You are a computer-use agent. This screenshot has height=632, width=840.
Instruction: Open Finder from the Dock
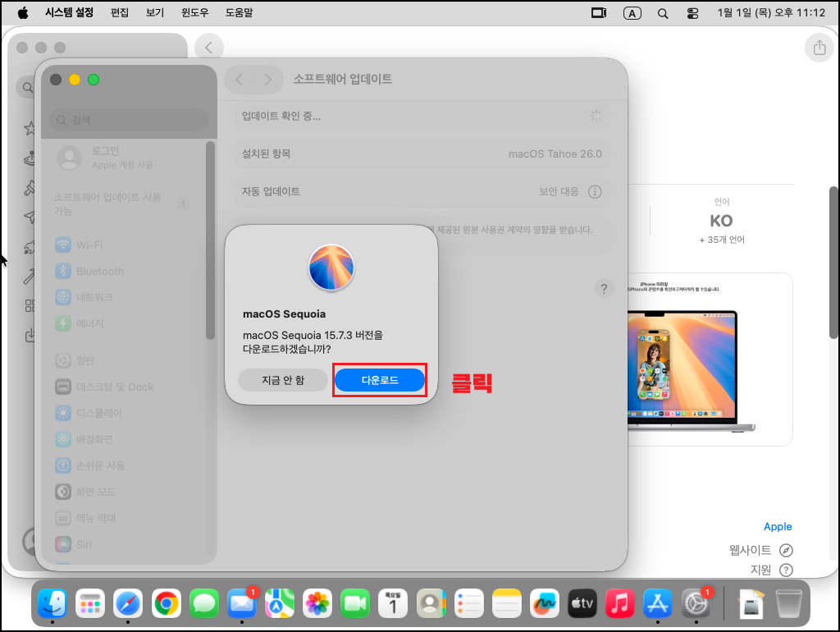[x=52, y=603]
